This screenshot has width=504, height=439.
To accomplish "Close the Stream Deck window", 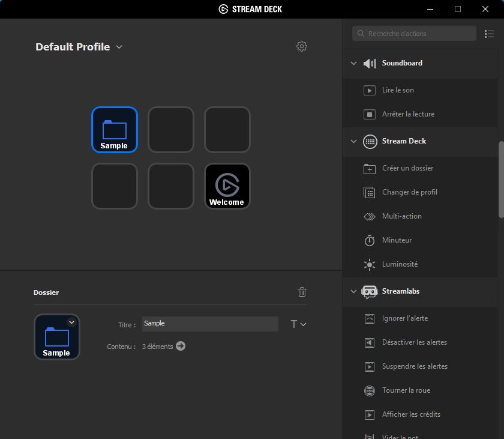I will (x=485, y=9).
